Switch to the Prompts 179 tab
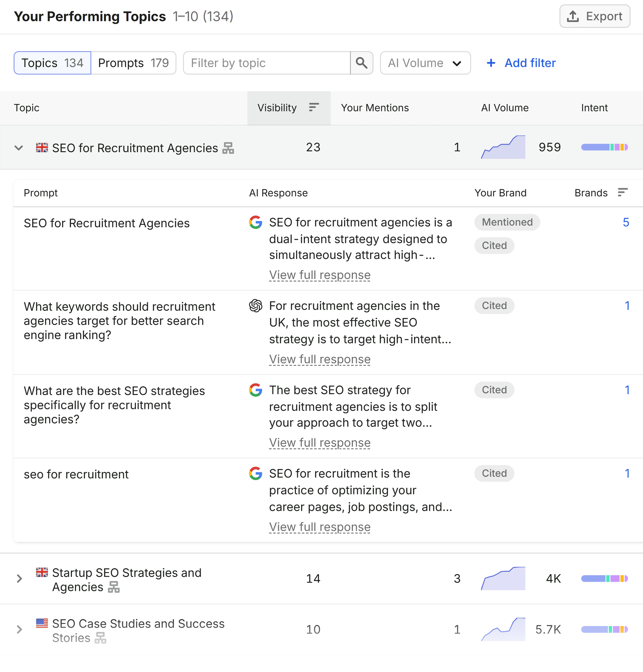This screenshot has height=672, width=643. pyautogui.click(x=133, y=63)
